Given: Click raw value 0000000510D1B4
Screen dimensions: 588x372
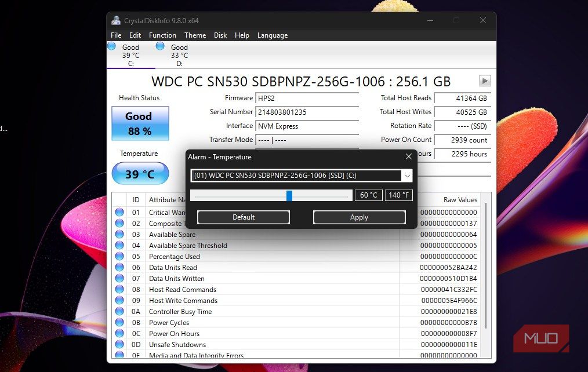Looking at the screenshot, I should coord(448,278).
